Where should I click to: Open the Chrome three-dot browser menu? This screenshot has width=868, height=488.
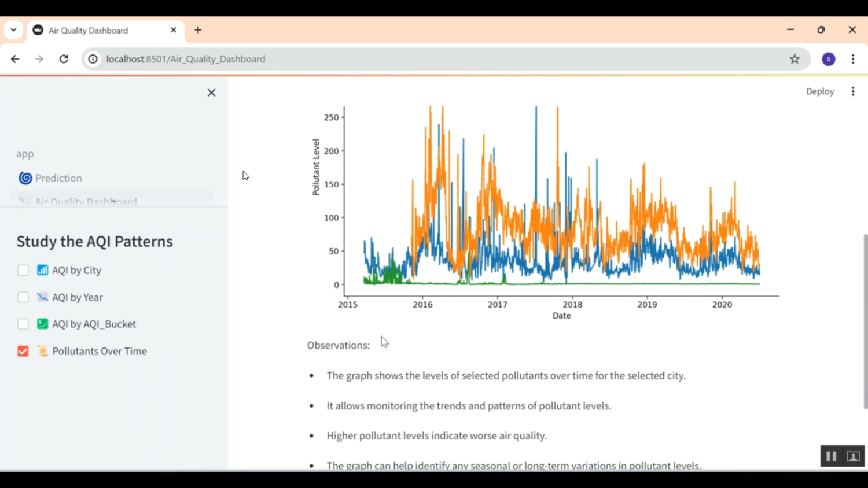852,58
